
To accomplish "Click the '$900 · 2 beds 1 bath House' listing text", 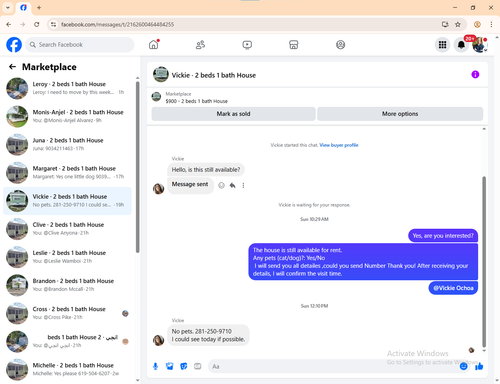I will (197, 101).
